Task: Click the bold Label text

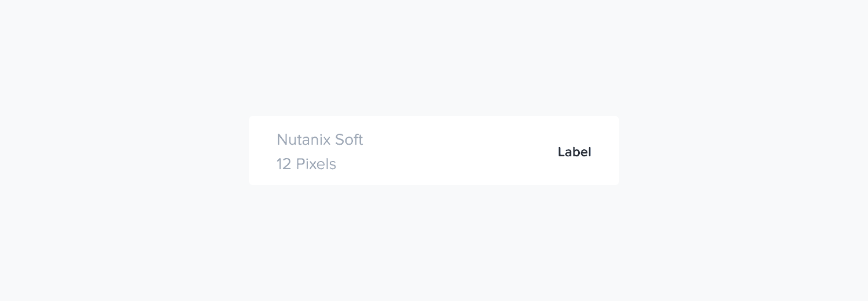Action: point(574,152)
